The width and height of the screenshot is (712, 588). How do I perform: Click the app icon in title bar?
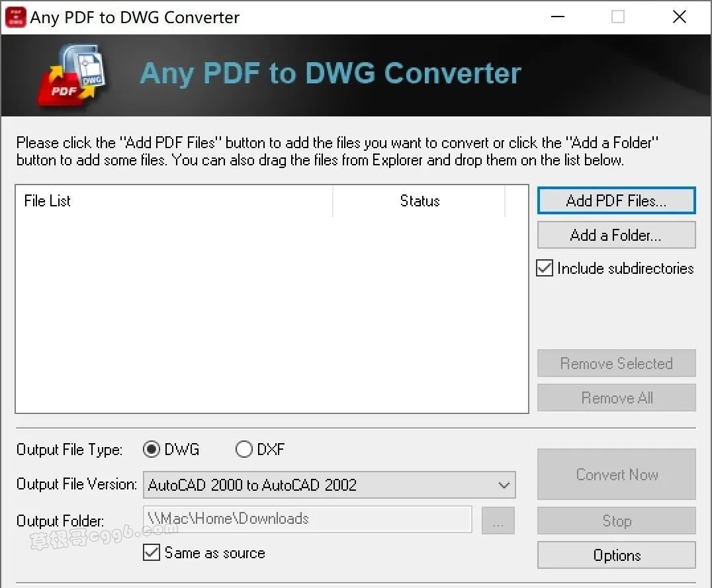tap(15, 17)
